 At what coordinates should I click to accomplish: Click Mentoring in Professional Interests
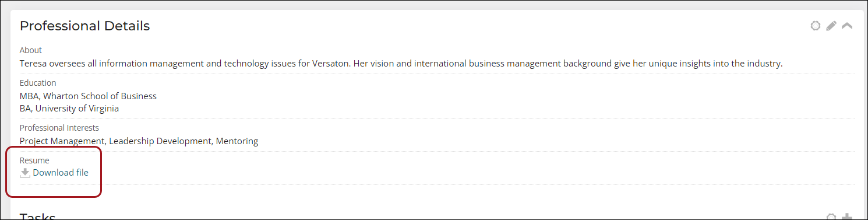pyautogui.click(x=237, y=141)
